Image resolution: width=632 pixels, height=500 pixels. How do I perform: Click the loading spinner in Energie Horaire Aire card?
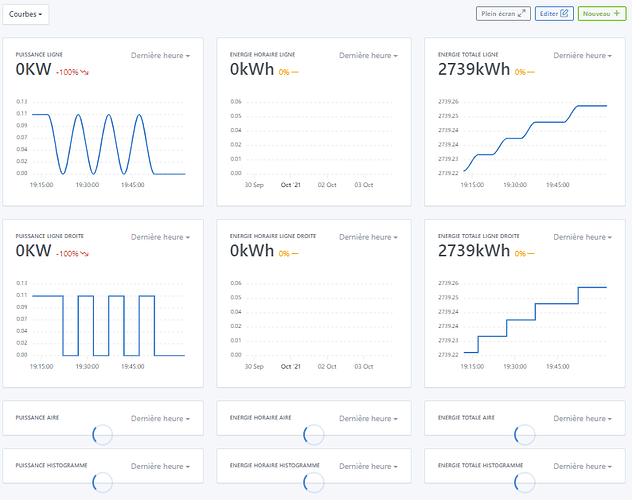point(314,435)
